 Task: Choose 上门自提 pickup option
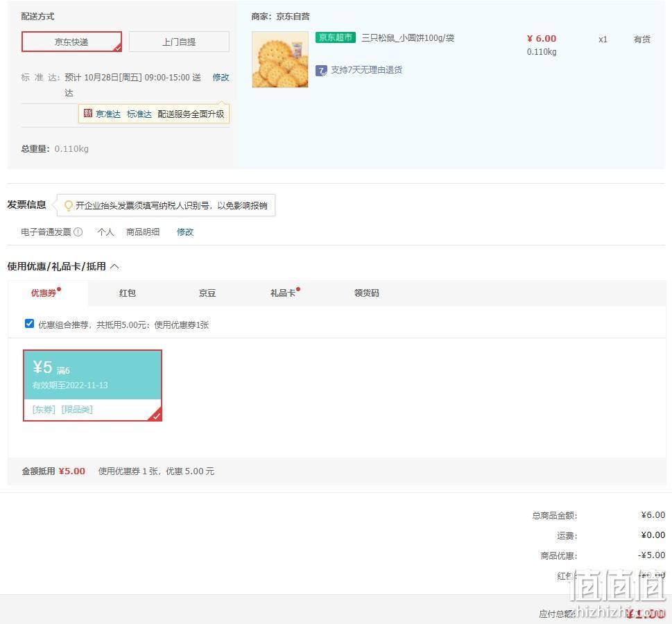[x=179, y=42]
